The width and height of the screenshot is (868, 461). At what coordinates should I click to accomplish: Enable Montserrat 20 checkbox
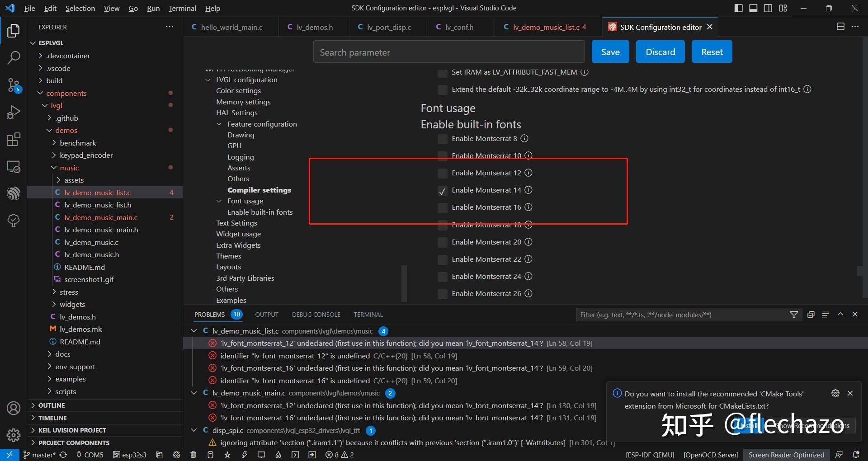click(x=443, y=242)
